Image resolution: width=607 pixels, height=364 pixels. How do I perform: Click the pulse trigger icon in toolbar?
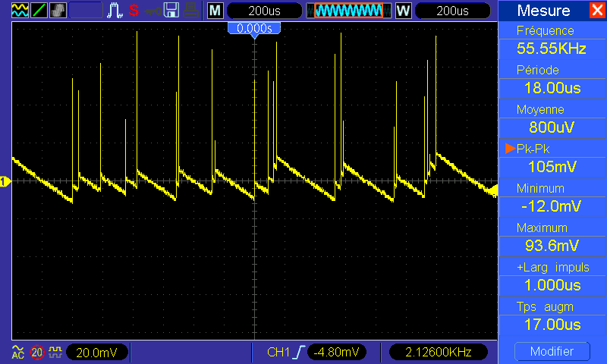115,11
